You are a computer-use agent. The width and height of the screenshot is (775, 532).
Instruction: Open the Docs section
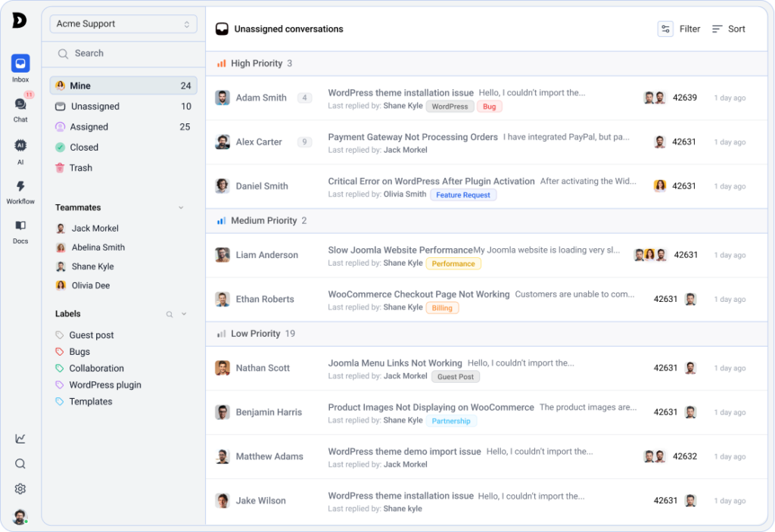coord(20,223)
